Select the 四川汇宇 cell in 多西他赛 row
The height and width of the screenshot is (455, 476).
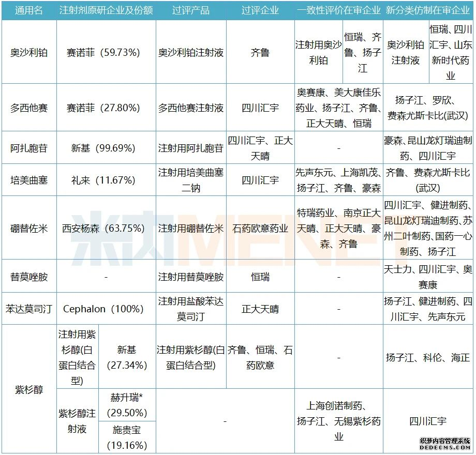(x=260, y=108)
